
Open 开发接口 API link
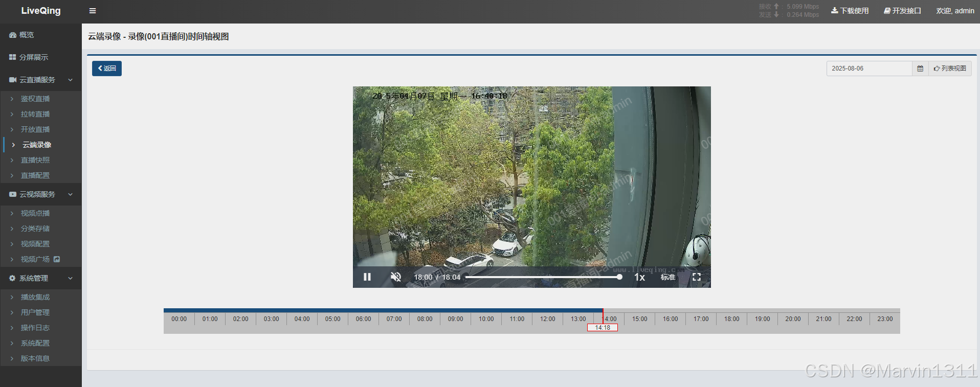pyautogui.click(x=903, y=11)
